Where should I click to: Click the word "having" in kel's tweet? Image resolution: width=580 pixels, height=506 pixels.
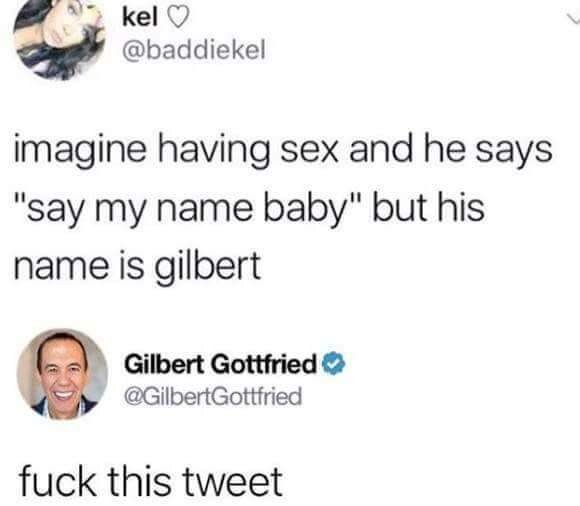215,151
